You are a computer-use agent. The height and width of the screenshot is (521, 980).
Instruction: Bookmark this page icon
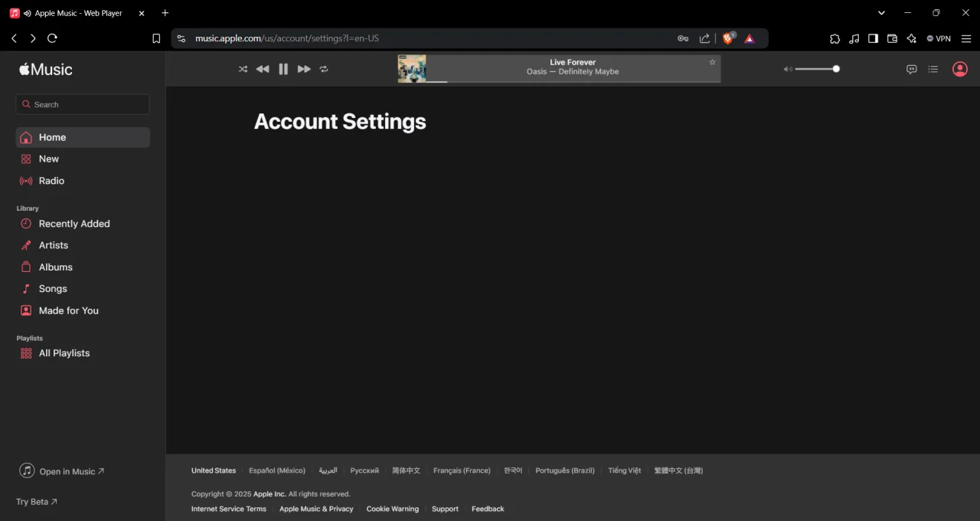click(156, 38)
